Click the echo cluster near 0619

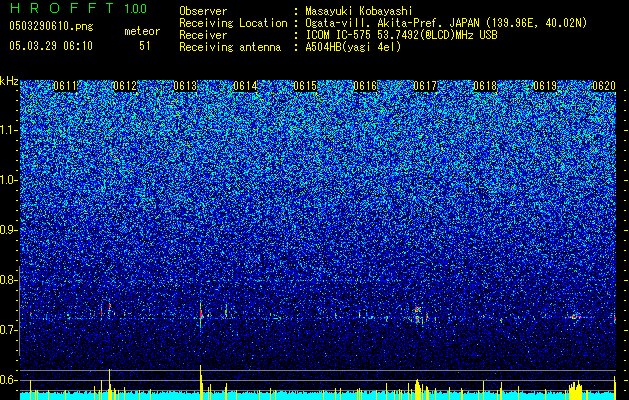[x=576, y=317]
